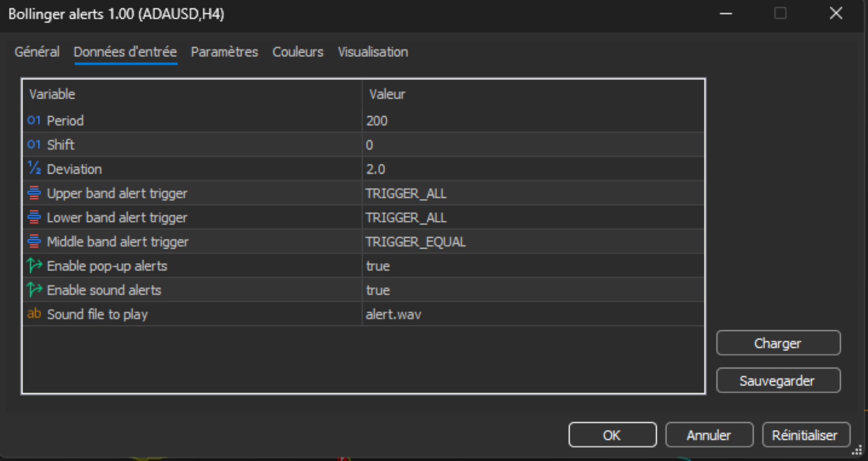
Task: Click the enum icon for Lower band alert trigger
Action: pyautogui.click(x=34, y=218)
